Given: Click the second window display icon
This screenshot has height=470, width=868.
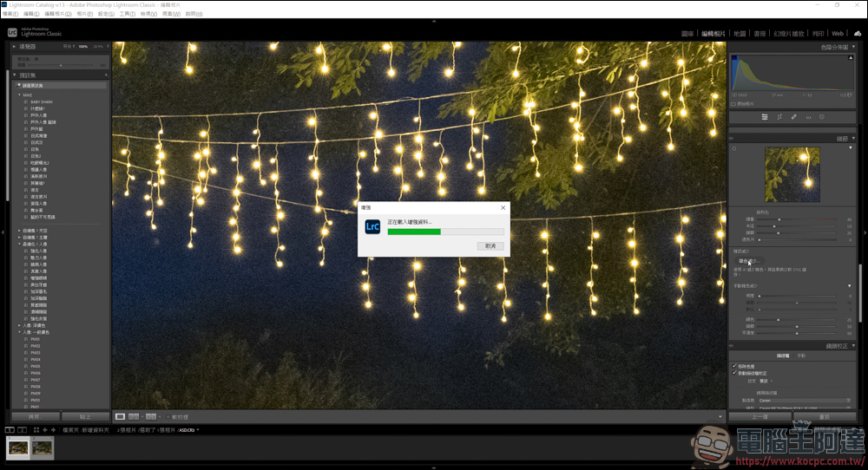Looking at the screenshot, I should point(23,429).
